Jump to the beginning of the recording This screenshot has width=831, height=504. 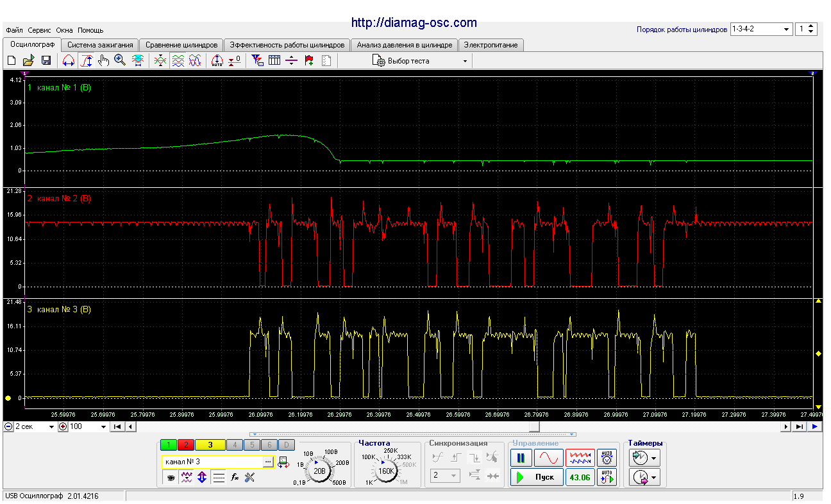[x=117, y=426]
